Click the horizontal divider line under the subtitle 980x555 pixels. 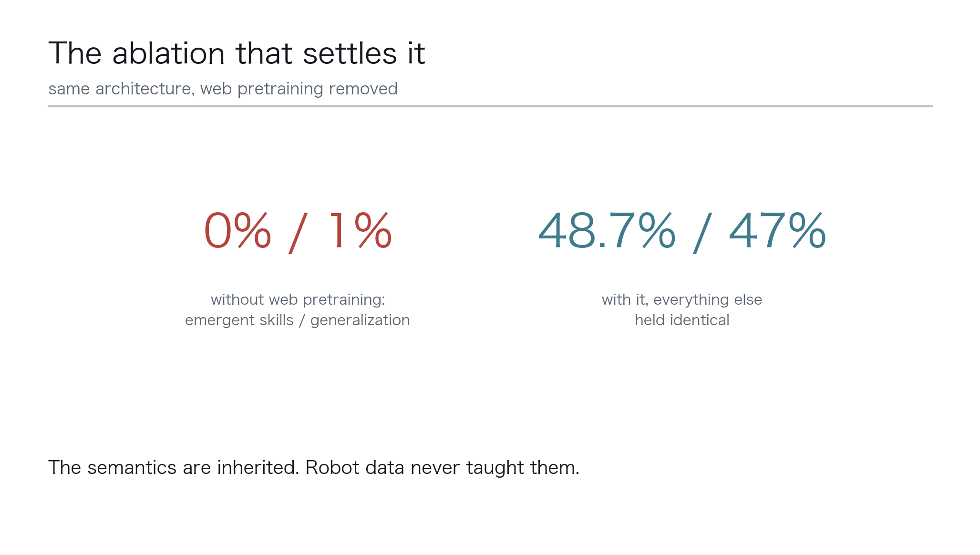point(490,106)
